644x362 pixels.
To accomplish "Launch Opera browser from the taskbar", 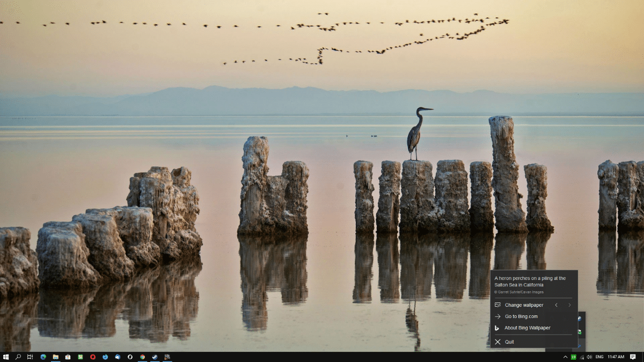I will [93, 357].
